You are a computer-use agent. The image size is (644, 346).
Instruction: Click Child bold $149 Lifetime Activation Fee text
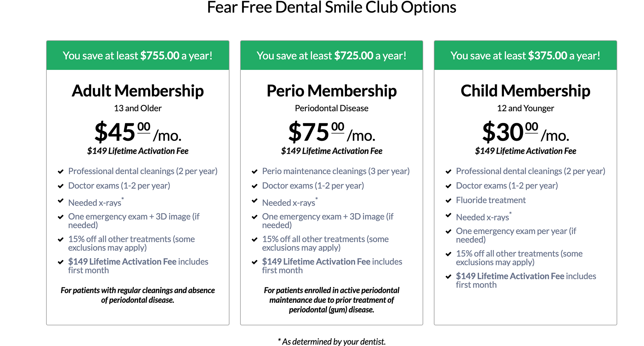pyautogui.click(x=510, y=276)
